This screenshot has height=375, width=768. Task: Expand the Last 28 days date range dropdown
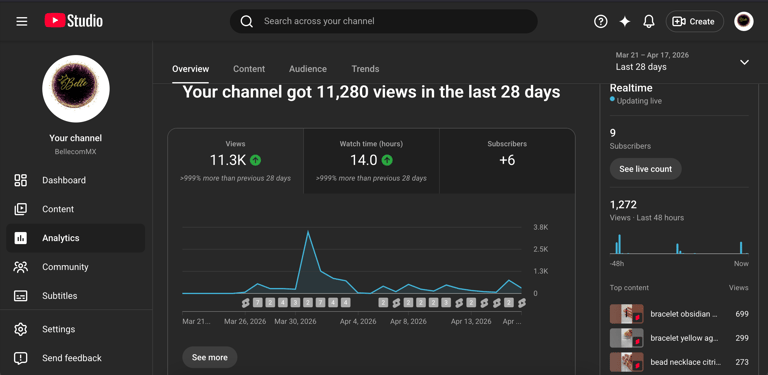(x=744, y=62)
